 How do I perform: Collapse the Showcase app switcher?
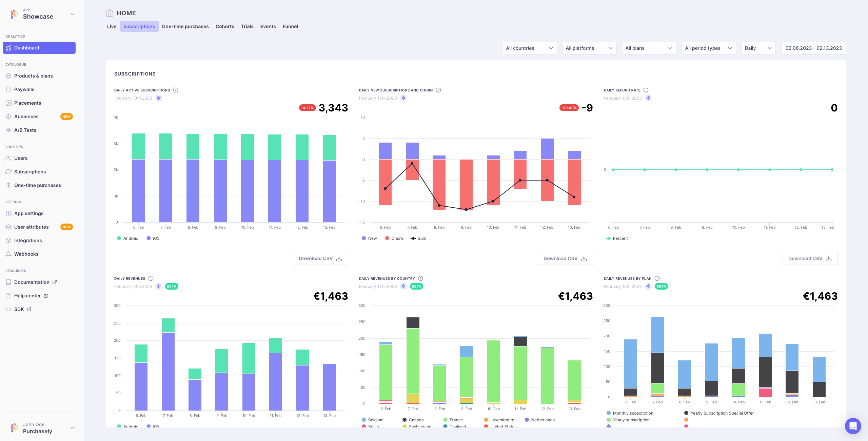click(x=72, y=14)
